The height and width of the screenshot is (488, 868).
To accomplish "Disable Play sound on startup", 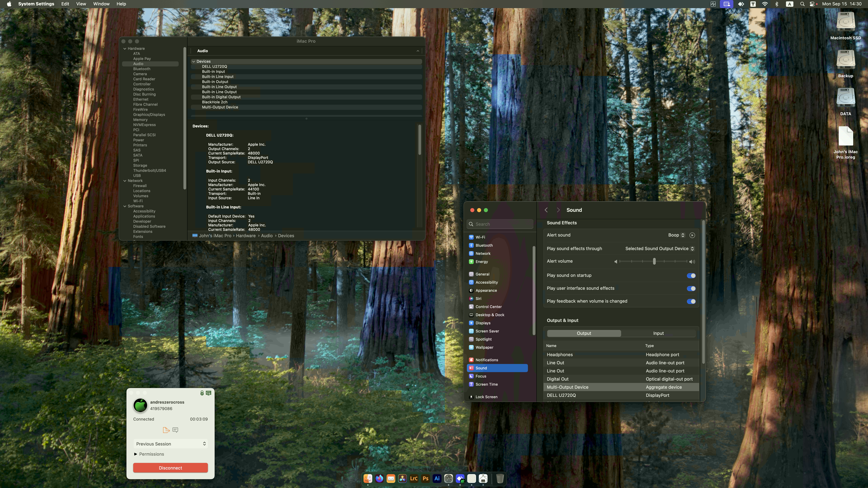I will pyautogui.click(x=691, y=276).
